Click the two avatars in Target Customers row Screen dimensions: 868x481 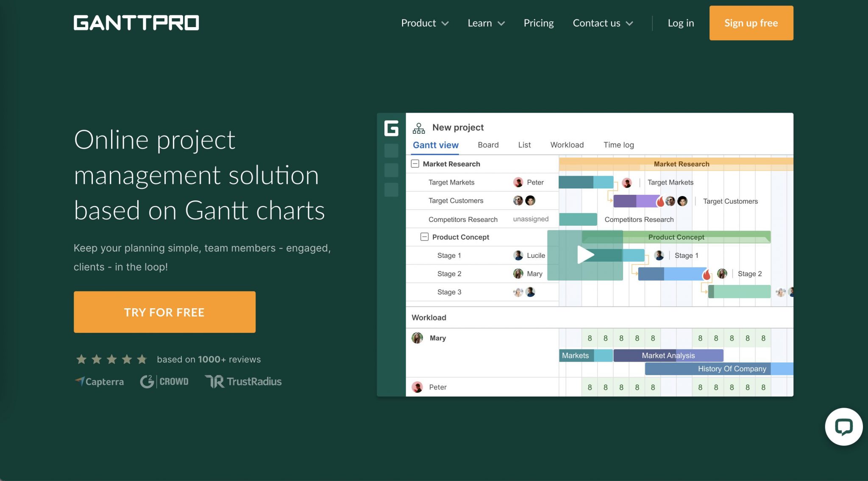[x=524, y=201]
